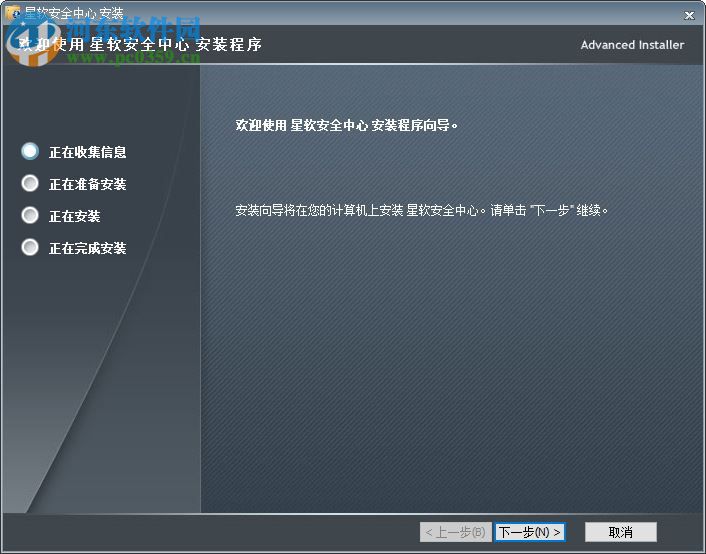706x554 pixels.
Task: Click the disabled 上一步(B) back button
Action: pos(455,532)
